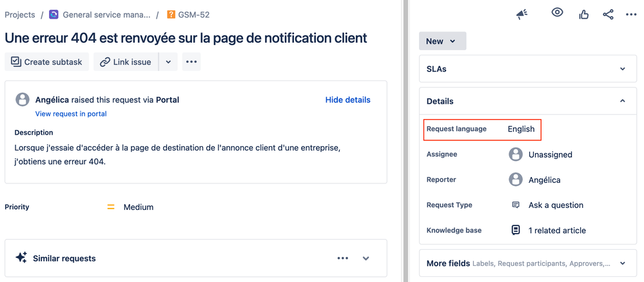Click the orange question issue type icon

click(171, 15)
